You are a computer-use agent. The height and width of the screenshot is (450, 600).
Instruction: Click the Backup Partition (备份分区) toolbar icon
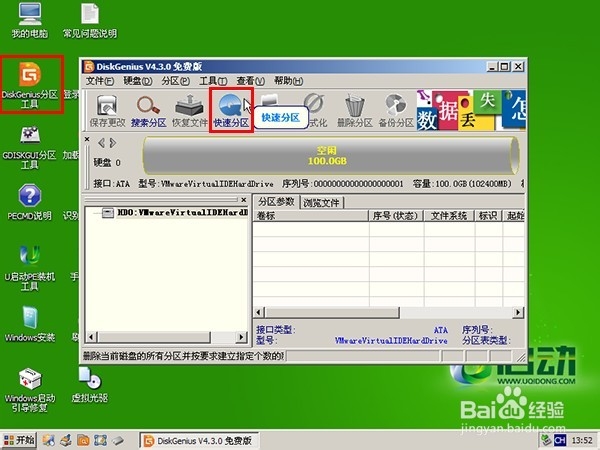[396, 111]
